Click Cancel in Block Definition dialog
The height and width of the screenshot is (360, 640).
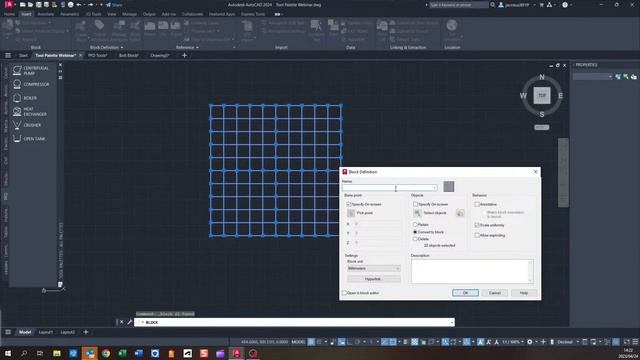(495, 293)
